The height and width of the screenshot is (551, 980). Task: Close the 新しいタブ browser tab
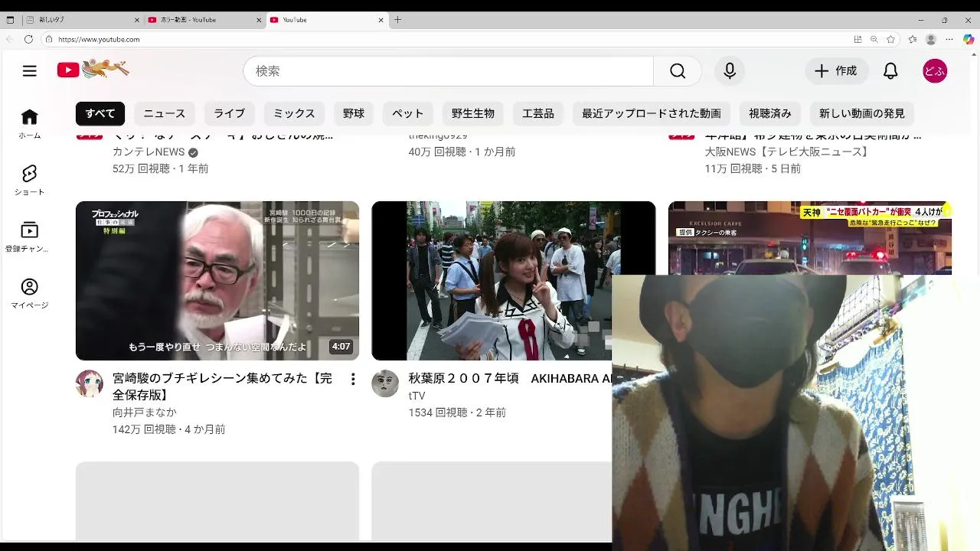pos(137,20)
